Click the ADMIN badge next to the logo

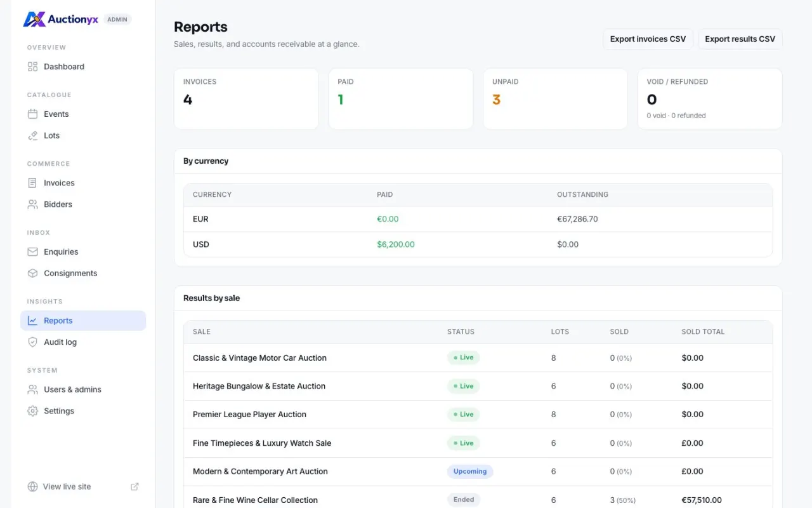coord(117,20)
